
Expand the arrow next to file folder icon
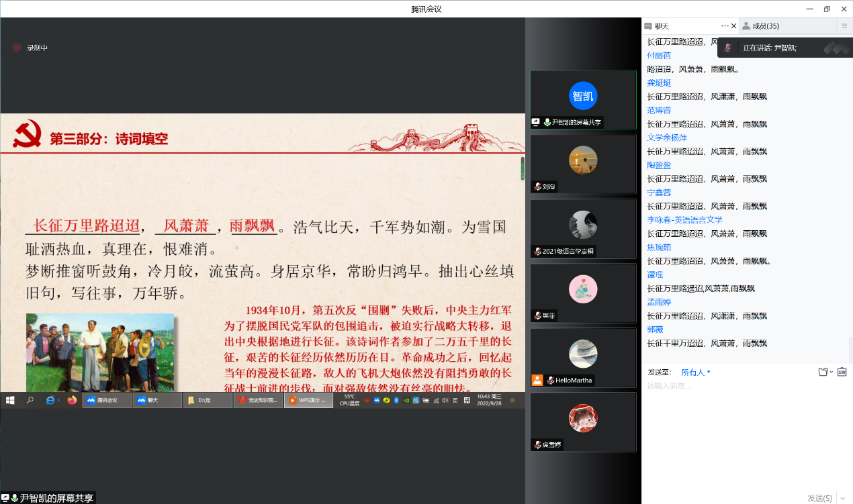pyautogui.click(x=832, y=372)
